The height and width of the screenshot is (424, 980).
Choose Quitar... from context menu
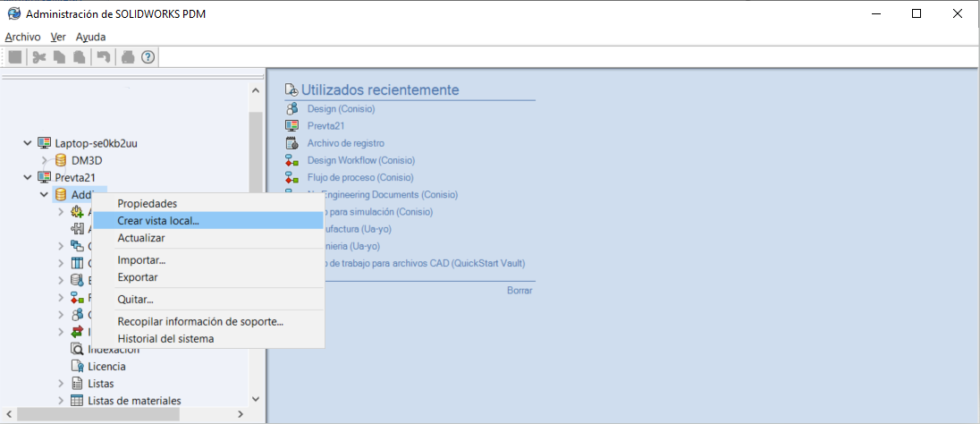pos(208,300)
